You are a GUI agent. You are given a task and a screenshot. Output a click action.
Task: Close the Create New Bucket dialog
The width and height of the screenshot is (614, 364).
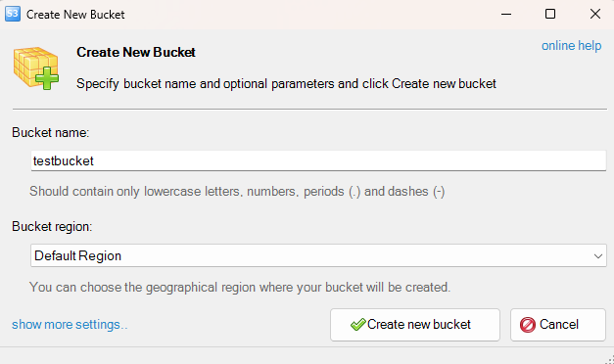point(595,14)
